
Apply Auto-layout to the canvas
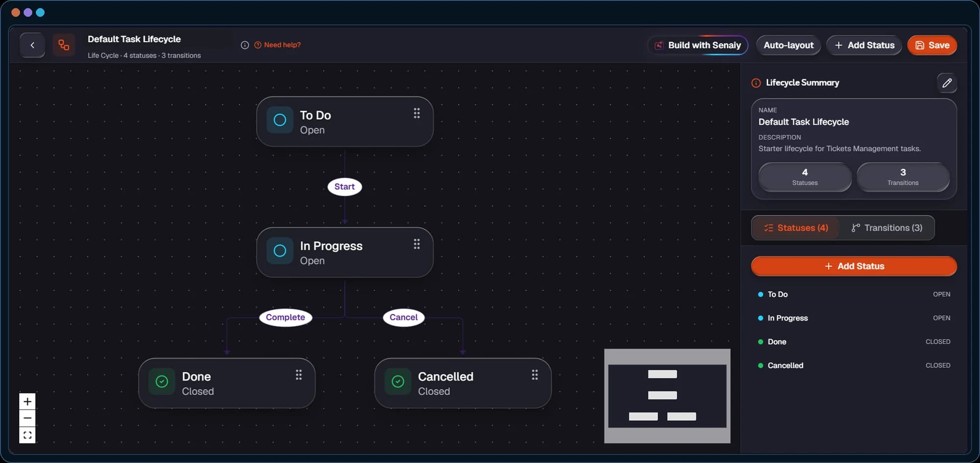[788, 45]
